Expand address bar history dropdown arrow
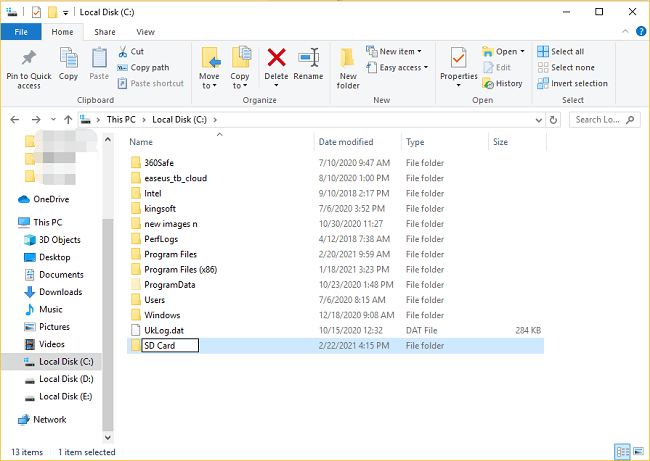This screenshot has width=650, height=461. coord(538,120)
